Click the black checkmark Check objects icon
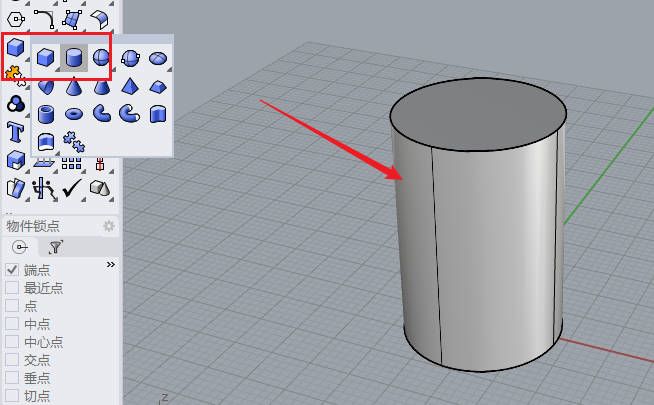The height and width of the screenshot is (405, 654). (72, 189)
